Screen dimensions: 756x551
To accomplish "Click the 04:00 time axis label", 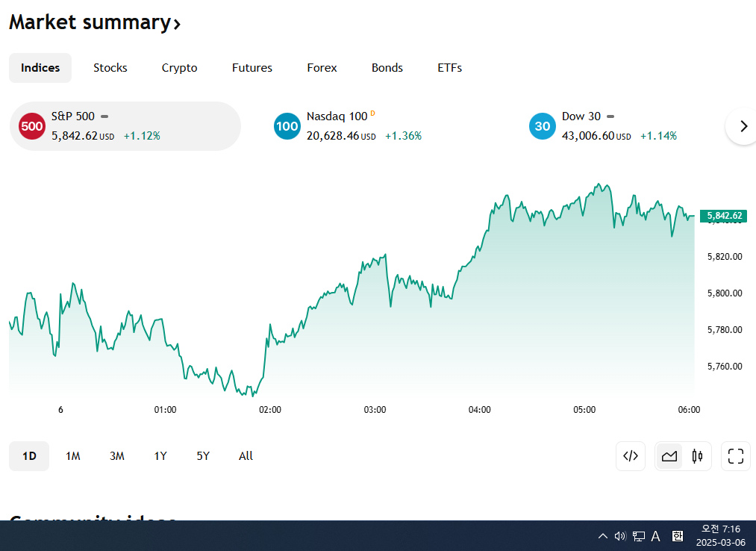I will [480, 410].
